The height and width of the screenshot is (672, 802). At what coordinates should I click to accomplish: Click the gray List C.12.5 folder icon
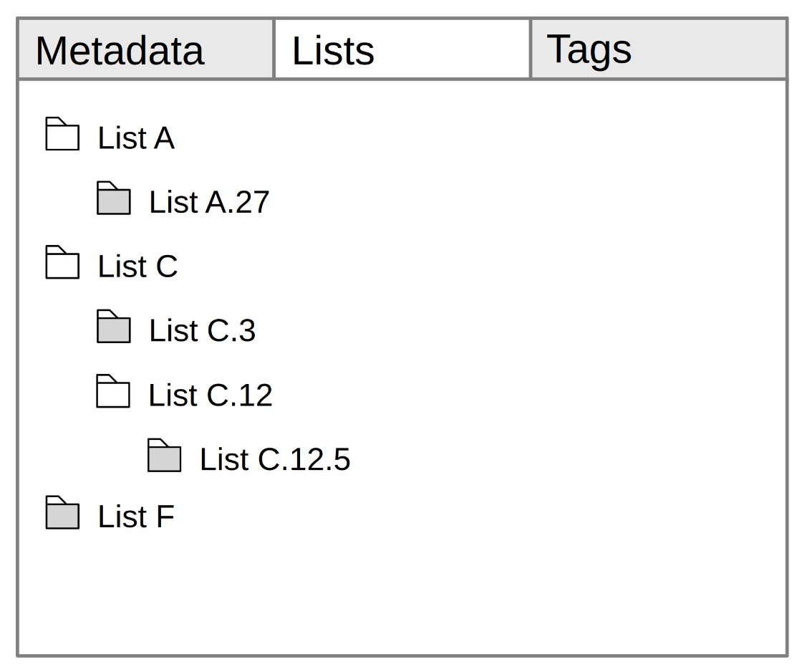(x=165, y=456)
